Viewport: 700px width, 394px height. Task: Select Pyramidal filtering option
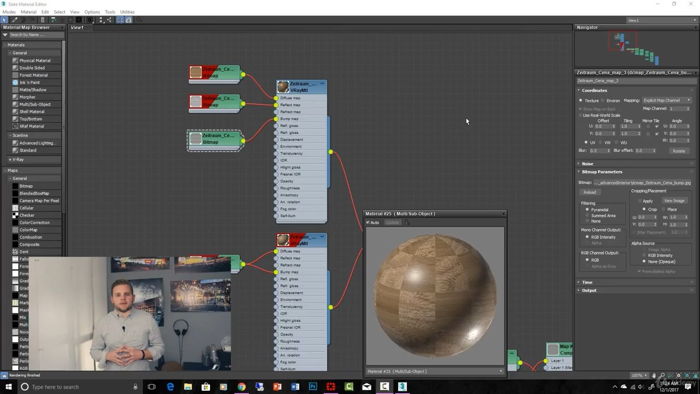tap(587, 209)
